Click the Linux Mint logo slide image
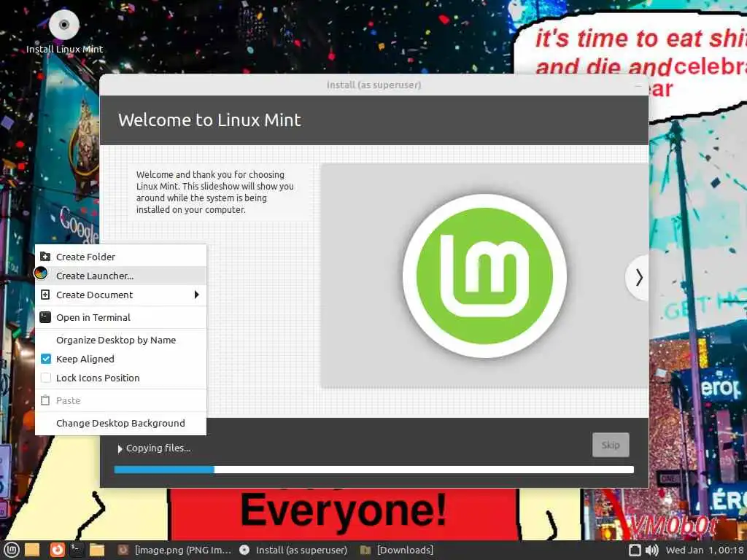The width and height of the screenshot is (747, 560). [484, 276]
